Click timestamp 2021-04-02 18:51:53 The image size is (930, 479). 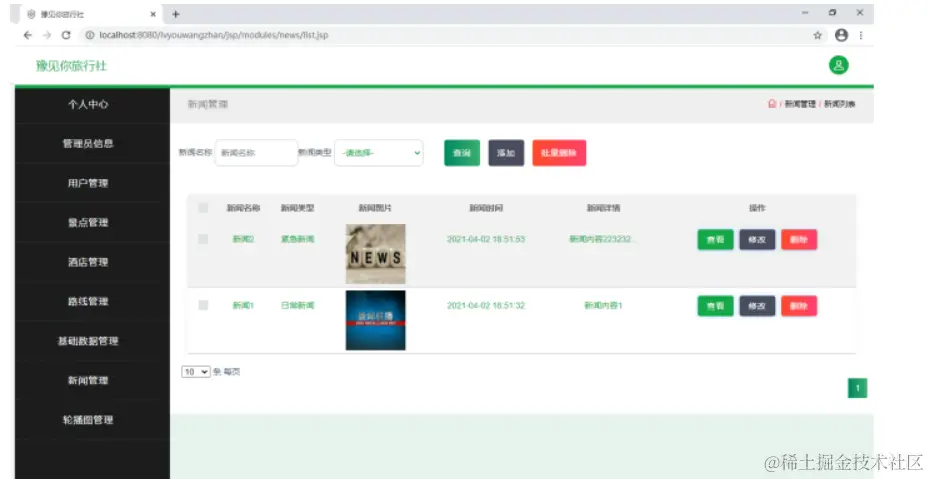tap(486, 239)
